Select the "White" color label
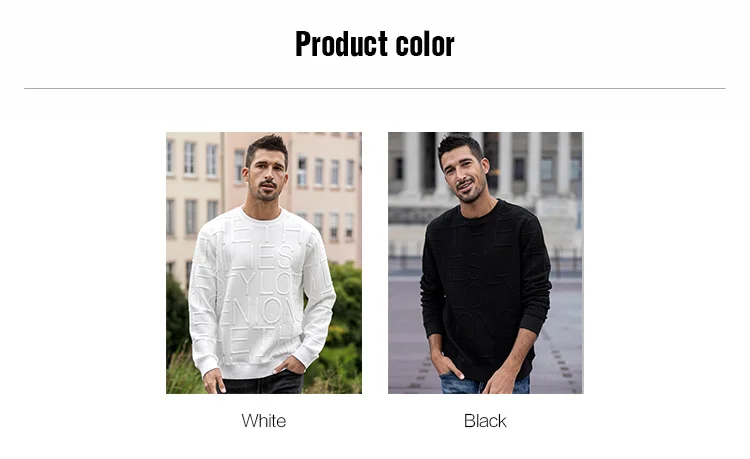 [x=264, y=421]
